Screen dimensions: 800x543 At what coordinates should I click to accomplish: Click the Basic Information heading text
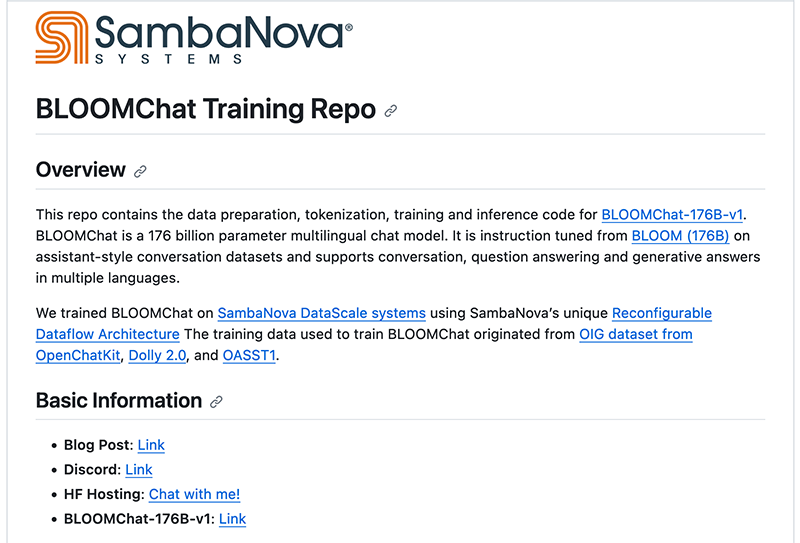[x=119, y=401]
